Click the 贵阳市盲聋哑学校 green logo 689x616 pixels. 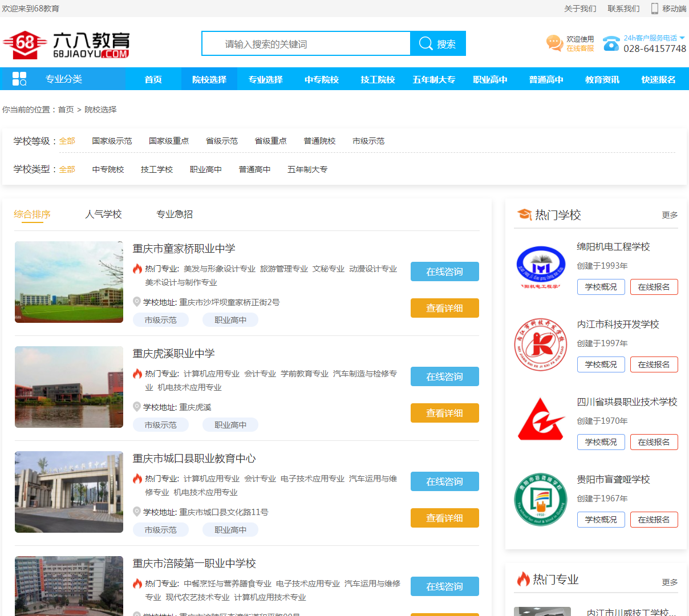click(540, 500)
